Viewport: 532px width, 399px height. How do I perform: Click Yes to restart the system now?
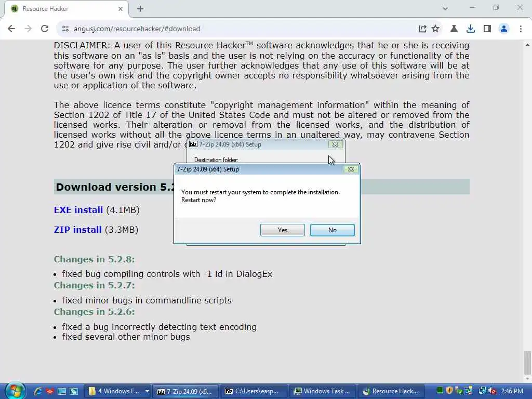coord(282,230)
